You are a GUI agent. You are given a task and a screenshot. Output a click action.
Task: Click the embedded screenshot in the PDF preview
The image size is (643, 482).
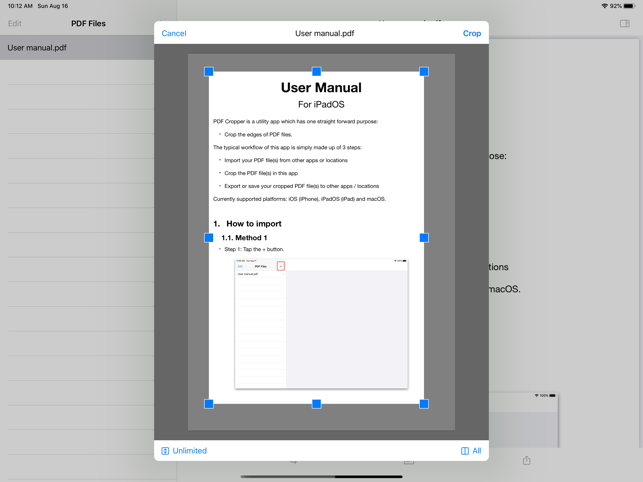321,323
